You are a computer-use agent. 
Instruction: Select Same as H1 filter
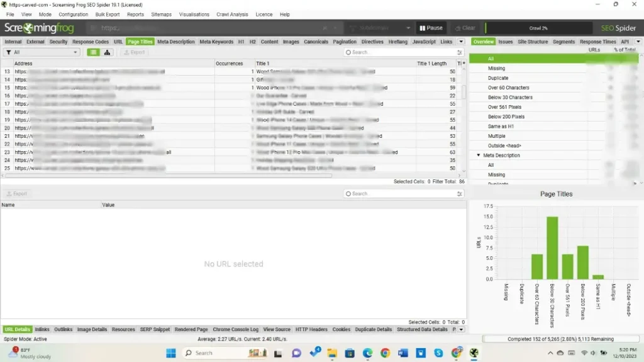pos(501,127)
